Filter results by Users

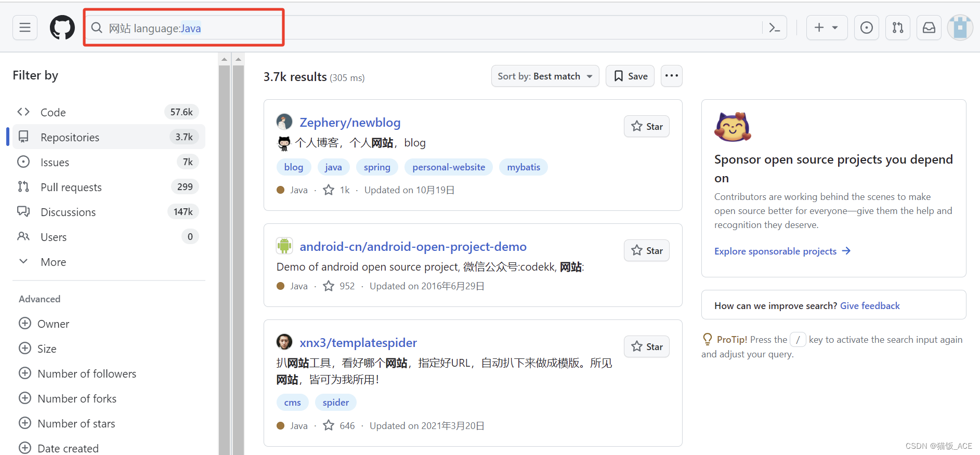(x=109, y=237)
